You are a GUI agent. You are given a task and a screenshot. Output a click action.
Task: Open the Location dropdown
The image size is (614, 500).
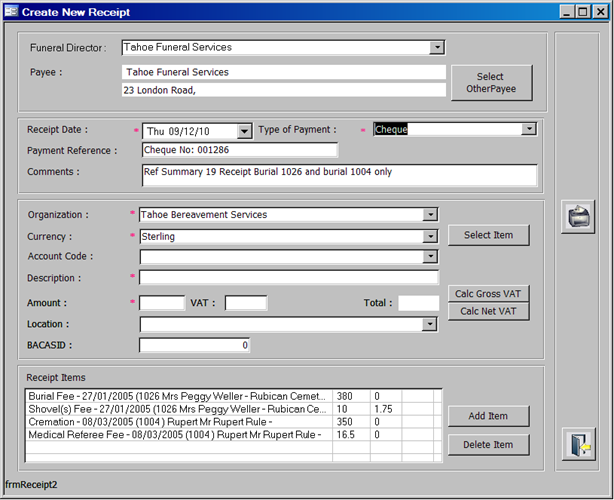coord(430,325)
